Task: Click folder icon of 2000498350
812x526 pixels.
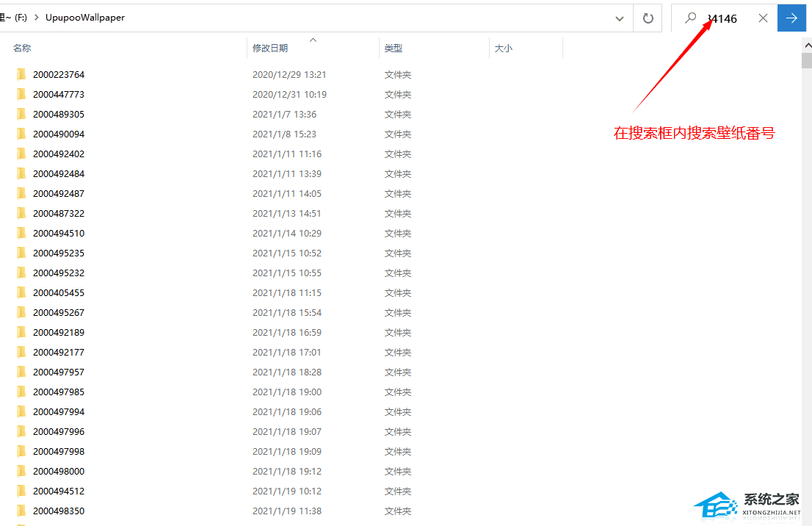Action: (x=21, y=511)
